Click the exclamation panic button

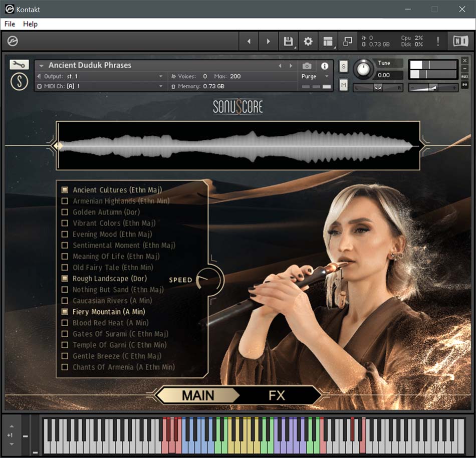pos(438,41)
